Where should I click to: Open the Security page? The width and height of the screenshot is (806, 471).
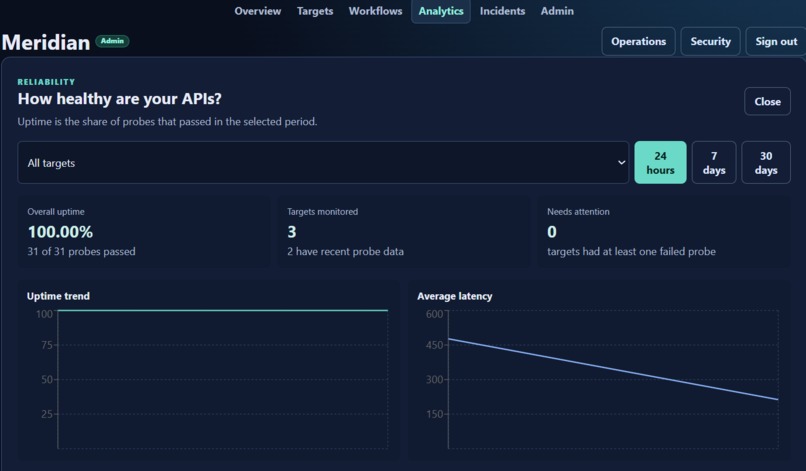click(710, 41)
